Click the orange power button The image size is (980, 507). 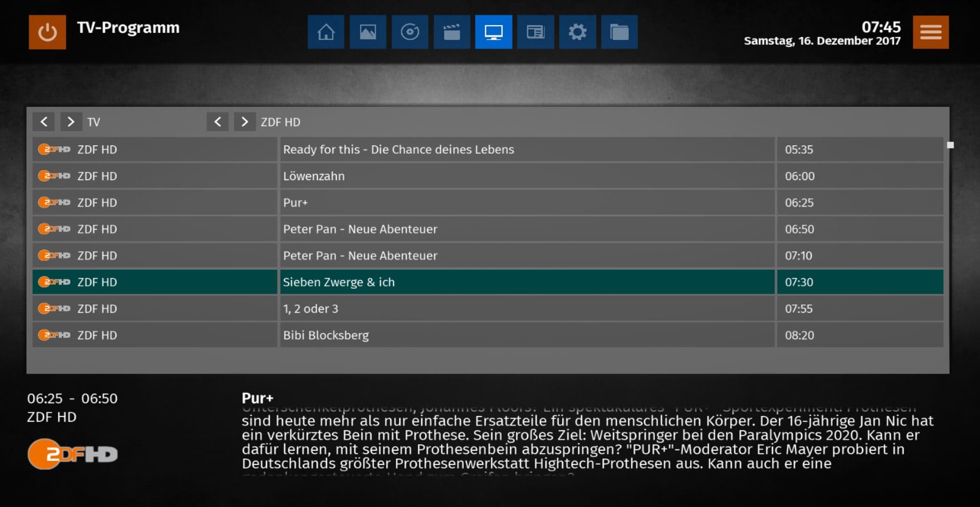point(47,32)
